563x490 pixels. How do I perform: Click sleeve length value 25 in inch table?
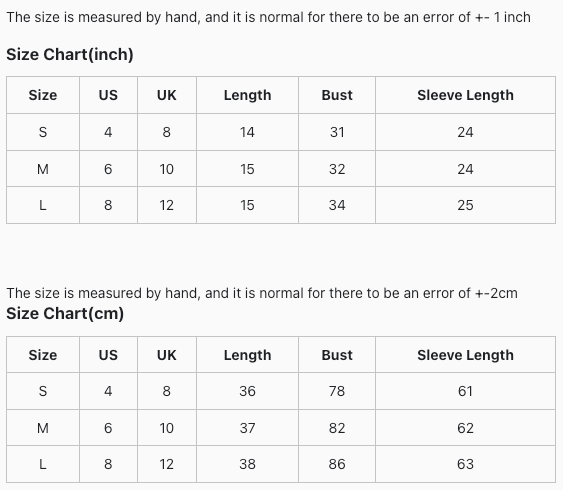465,205
